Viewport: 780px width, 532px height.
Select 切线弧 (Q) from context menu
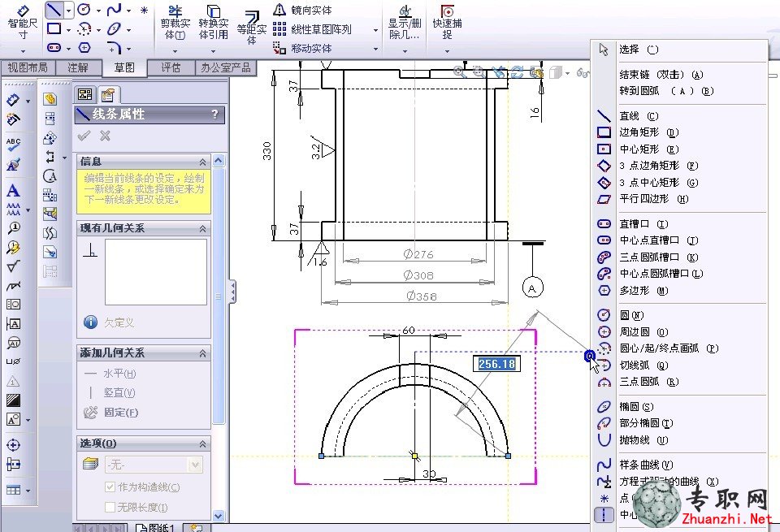click(678, 365)
